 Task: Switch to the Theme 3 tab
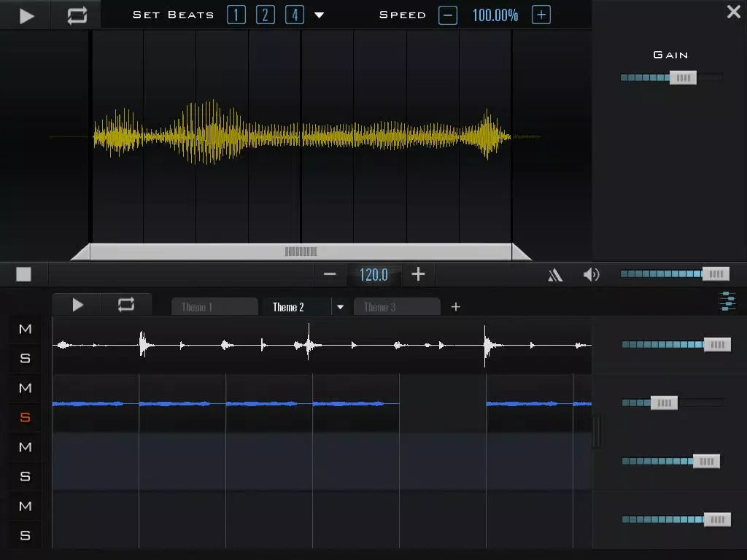coord(397,307)
